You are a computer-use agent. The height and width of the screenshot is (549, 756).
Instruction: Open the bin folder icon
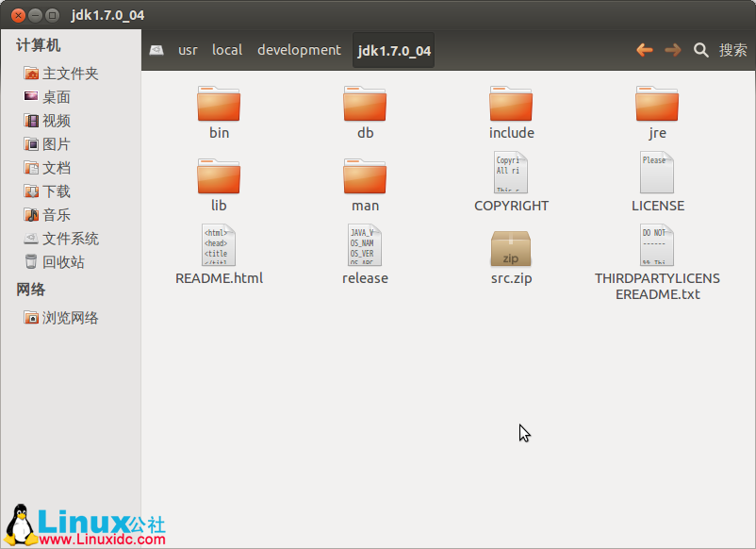click(219, 103)
